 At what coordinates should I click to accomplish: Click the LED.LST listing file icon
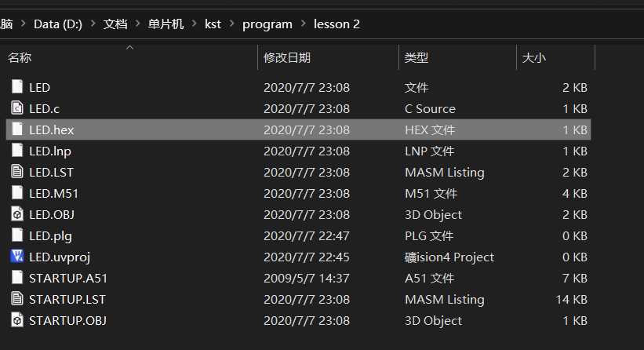click(x=17, y=172)
